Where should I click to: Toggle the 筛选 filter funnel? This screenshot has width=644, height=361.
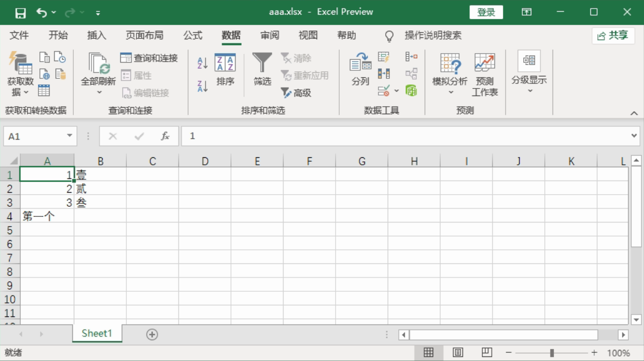pos(262,70)
